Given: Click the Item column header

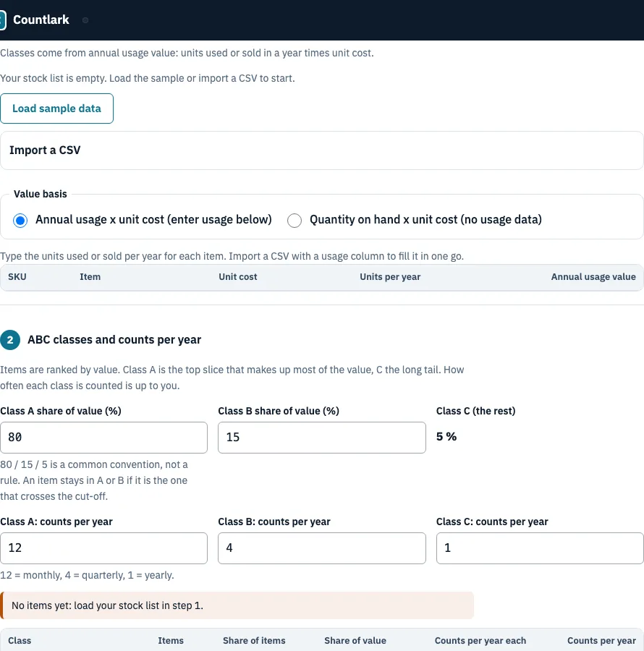Looking at the screenshot, I should coord(90,277).
